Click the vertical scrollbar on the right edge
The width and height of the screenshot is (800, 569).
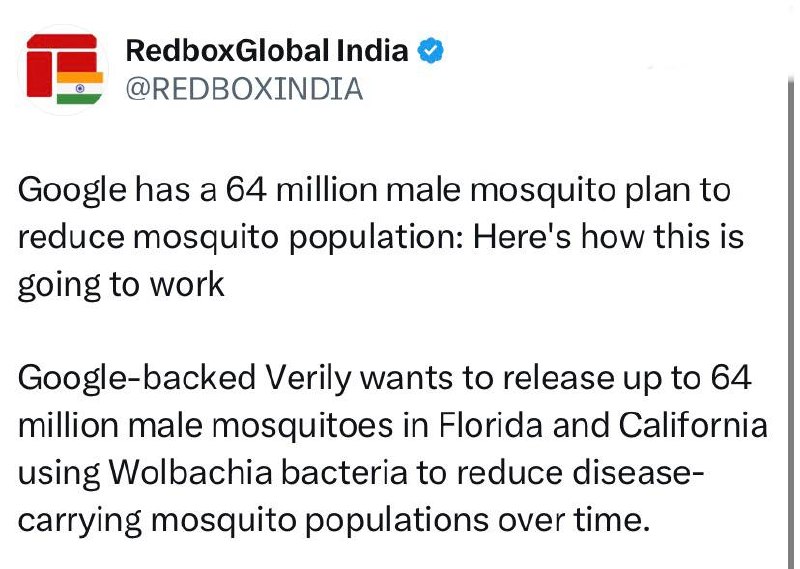pos(791,321)
